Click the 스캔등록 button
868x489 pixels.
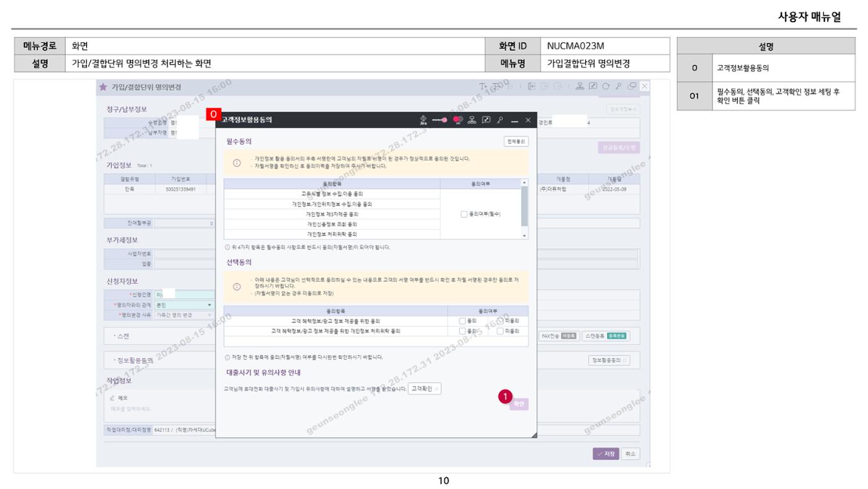(606, 336)
